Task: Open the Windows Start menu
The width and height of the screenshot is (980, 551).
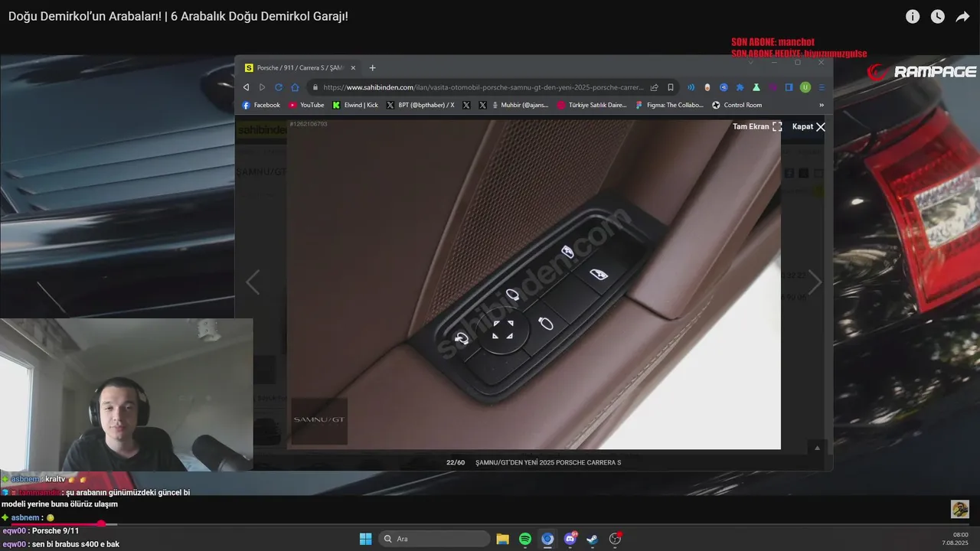Action: click(365, 539)
